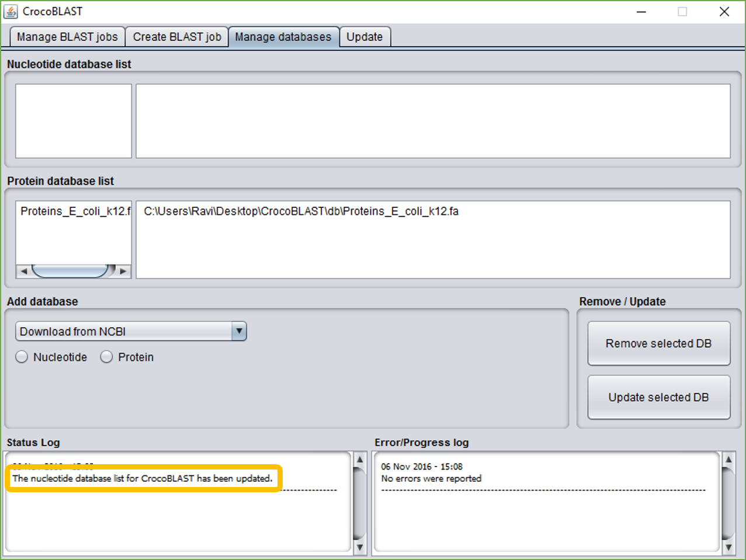Select Proteins_E_coli_k12 in protein database list
Screen dimensions: 746x560
74,211
